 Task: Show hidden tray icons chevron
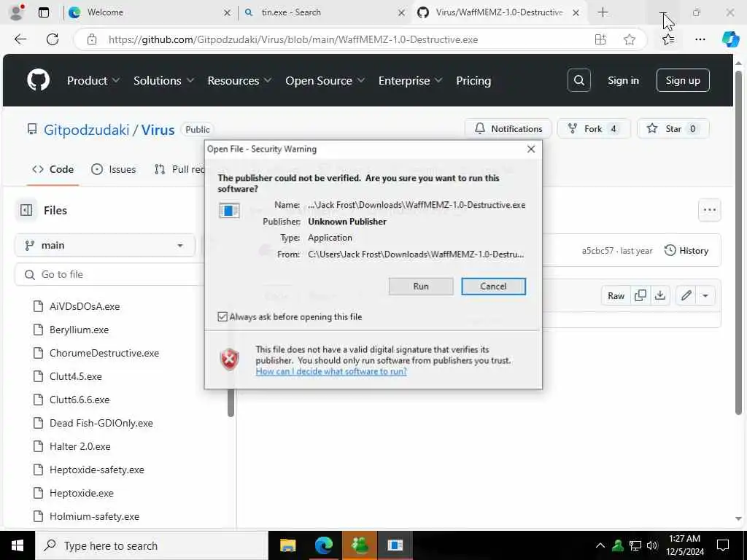coord(600,545)
